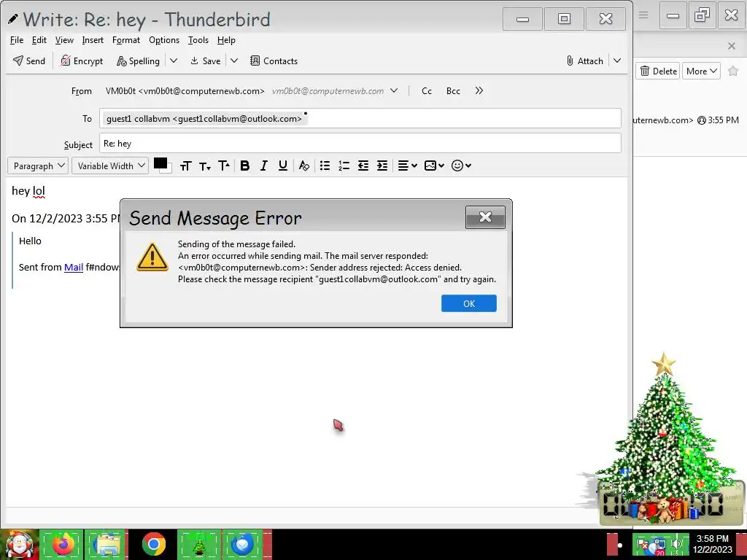747x560 pixels.
Task: Open the Help menu
Action: [x=226, y=40]
